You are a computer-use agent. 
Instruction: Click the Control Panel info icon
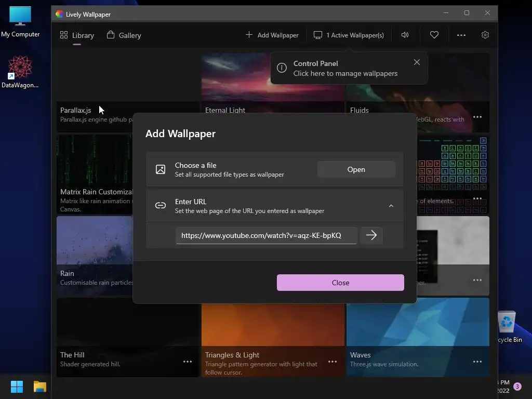[282, 68]
